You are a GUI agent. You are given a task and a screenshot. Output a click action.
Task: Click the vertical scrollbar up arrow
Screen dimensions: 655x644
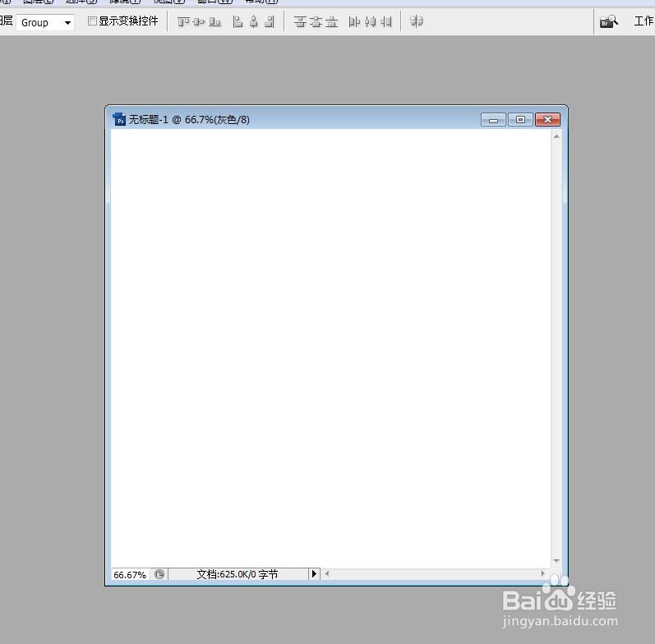pyautogui.click(x=556, y=136)
